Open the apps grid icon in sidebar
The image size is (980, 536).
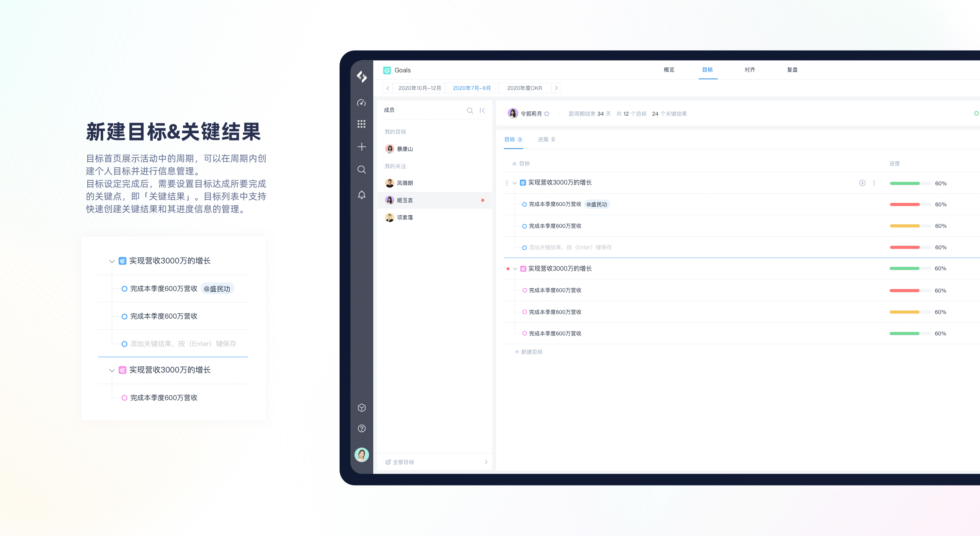tap(361, 124)
